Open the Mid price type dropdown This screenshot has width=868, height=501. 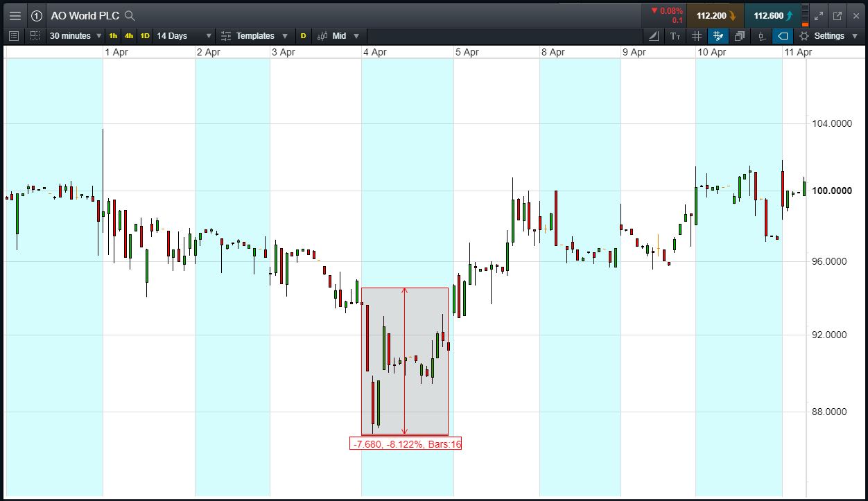click(338, 35)
